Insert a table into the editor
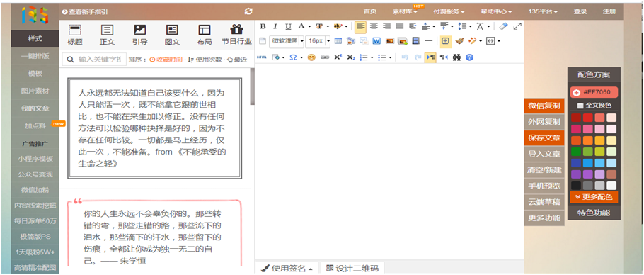The image size is (644, 275). pyautogui.click(x=338, y=40)
